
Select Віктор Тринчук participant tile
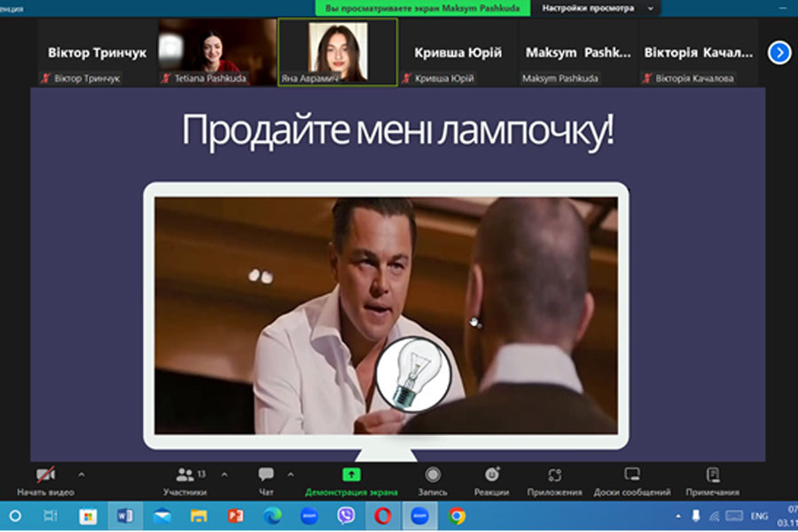click(97, 52)
